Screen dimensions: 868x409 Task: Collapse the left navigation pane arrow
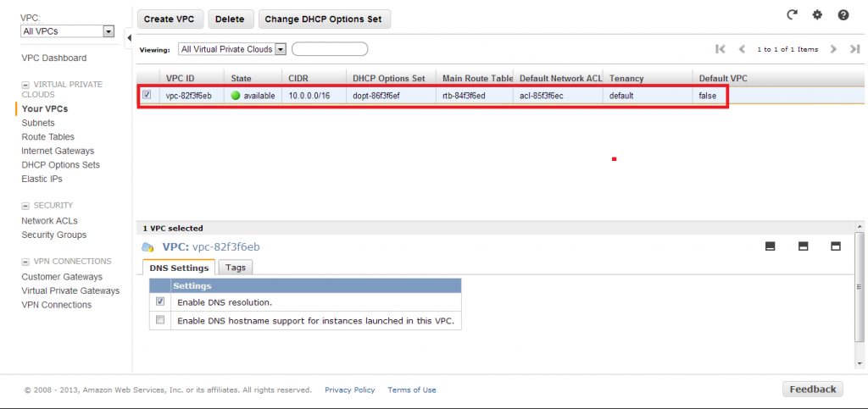(129, 37)
